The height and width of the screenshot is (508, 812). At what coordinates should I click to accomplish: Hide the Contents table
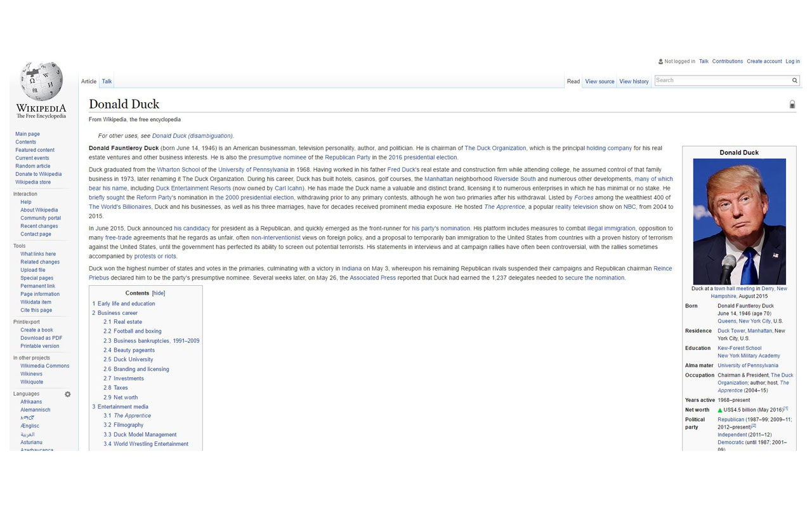pos(159,293)
